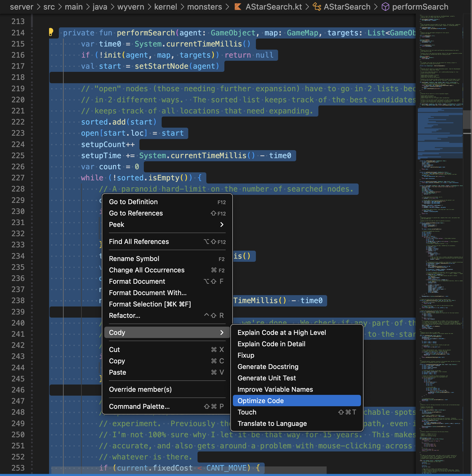Select Paste from context menu
The width and height of the screenshot is (472, 476).
pos(167,372)
